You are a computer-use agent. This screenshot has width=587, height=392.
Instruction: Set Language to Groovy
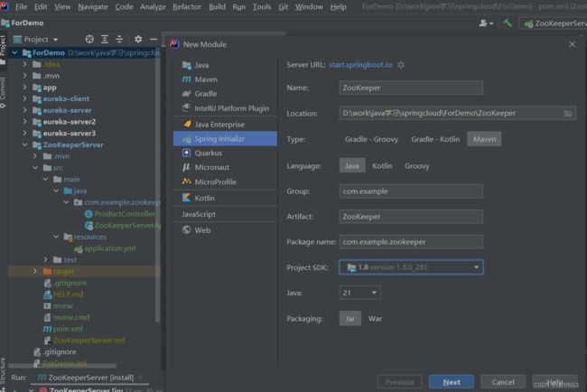point(416,166)
